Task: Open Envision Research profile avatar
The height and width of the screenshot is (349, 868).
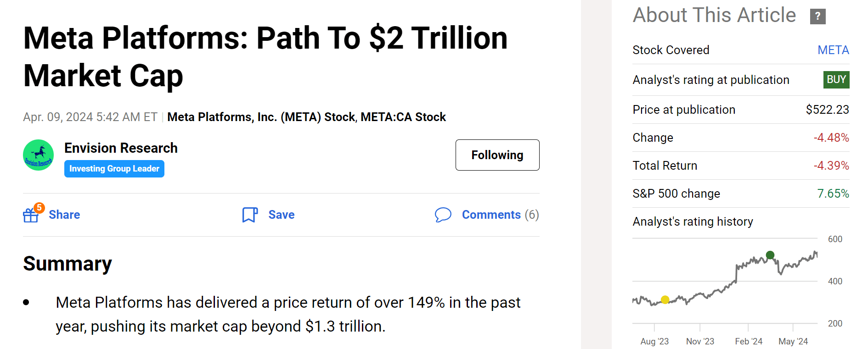Action: (x=39, y=155)
